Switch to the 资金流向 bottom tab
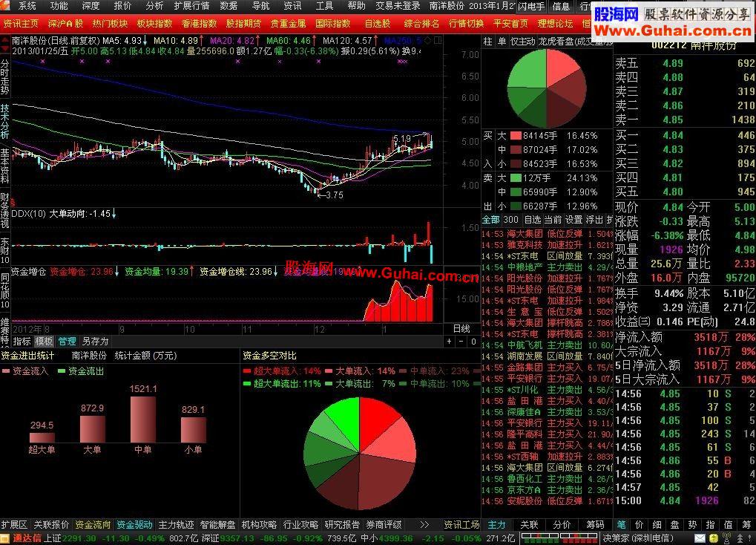Image resolution: width=756 pixels, height=545 pixels. [x=93, y=524]
